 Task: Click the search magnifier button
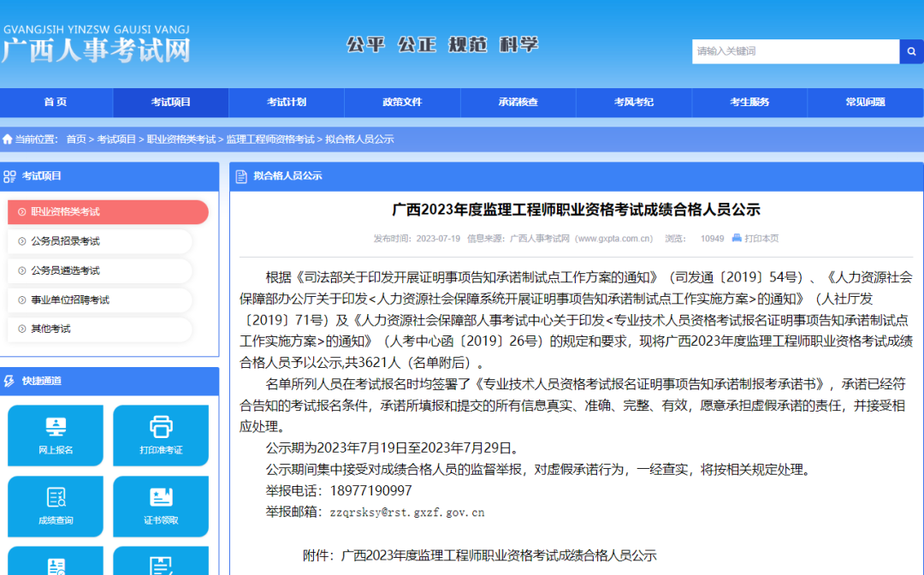tap(910, 51)
